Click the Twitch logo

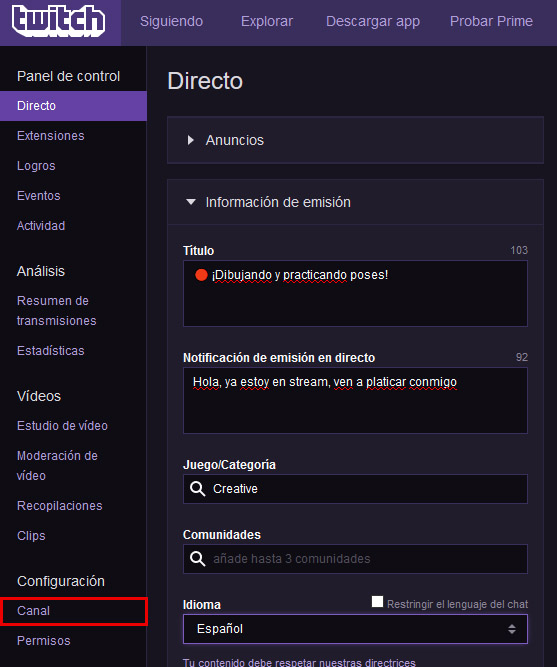[59, 21]
